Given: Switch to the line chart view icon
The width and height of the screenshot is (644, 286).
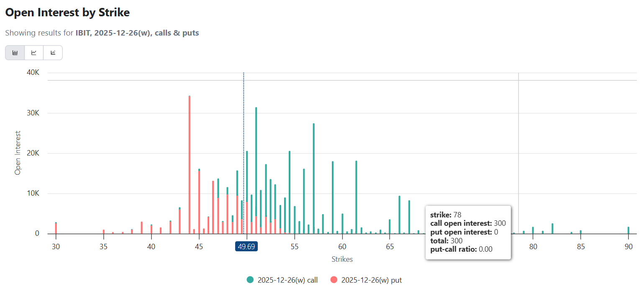Looking at the screenshot, I should [34, 52].
